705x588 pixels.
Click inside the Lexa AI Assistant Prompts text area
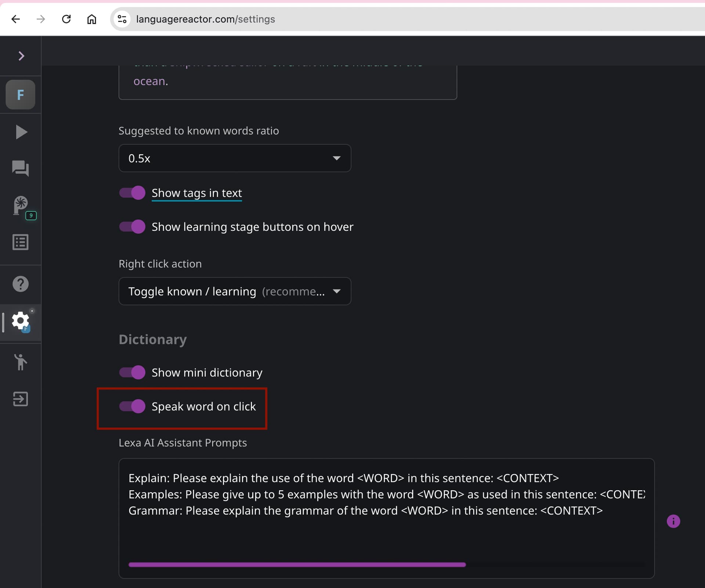[x=367, y=533]
